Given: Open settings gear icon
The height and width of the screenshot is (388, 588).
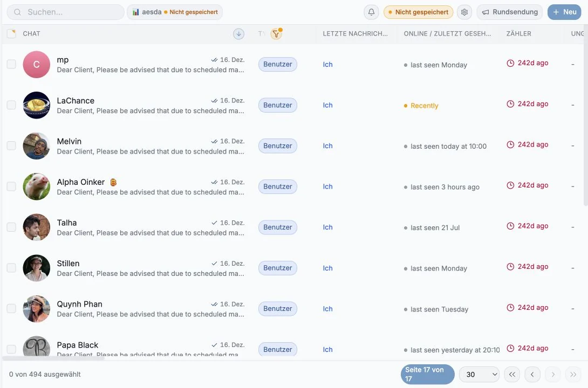Looking at the screenshot, I should 464,12.
